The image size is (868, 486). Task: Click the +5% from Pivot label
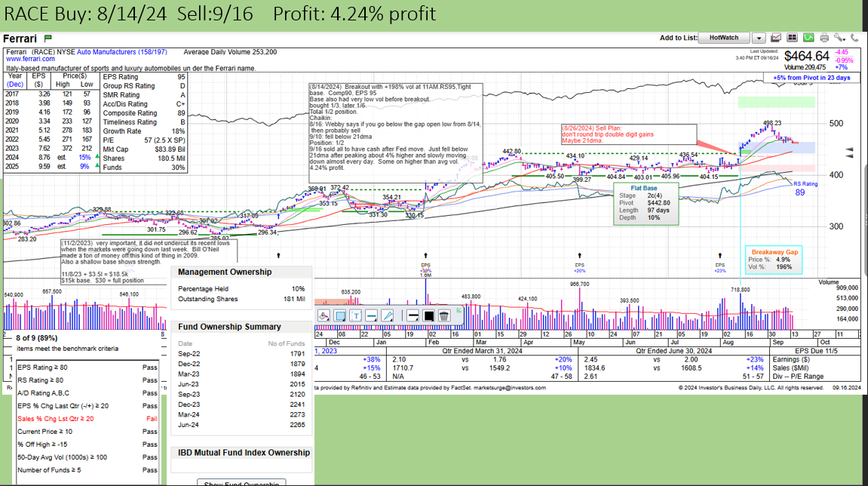(x=811, y=78)
